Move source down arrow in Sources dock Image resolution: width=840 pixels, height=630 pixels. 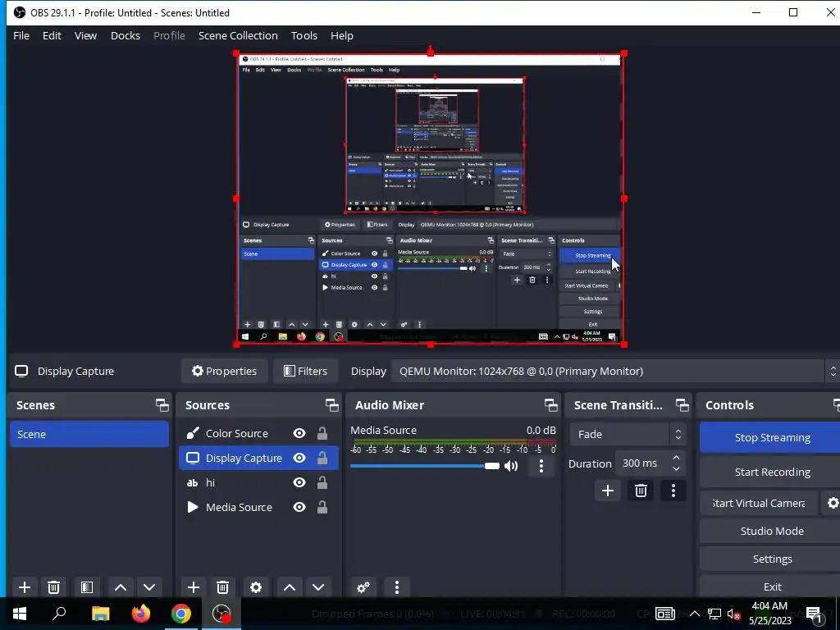pyautogui.click(x=318, y=587)
